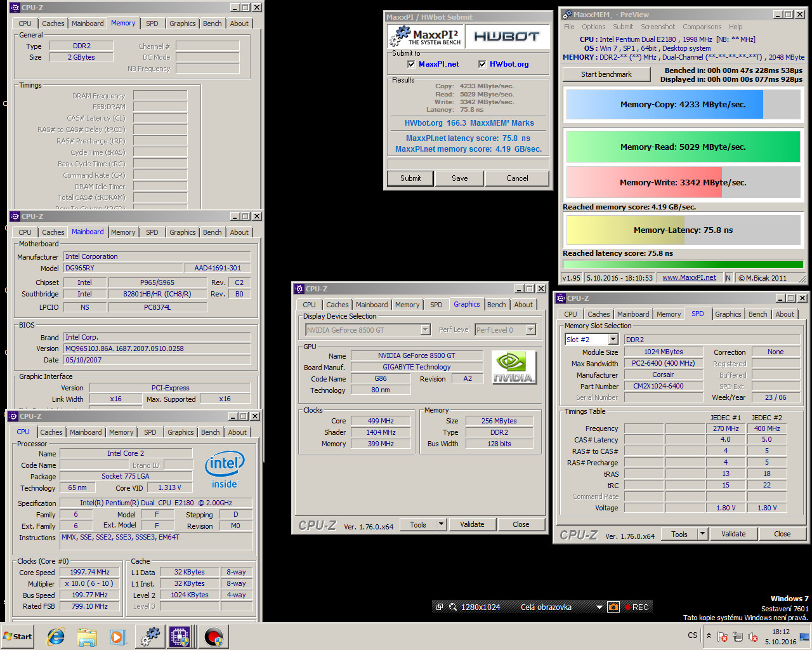Open the Celá obrazovka capture region dropdown

click(599, 607)
